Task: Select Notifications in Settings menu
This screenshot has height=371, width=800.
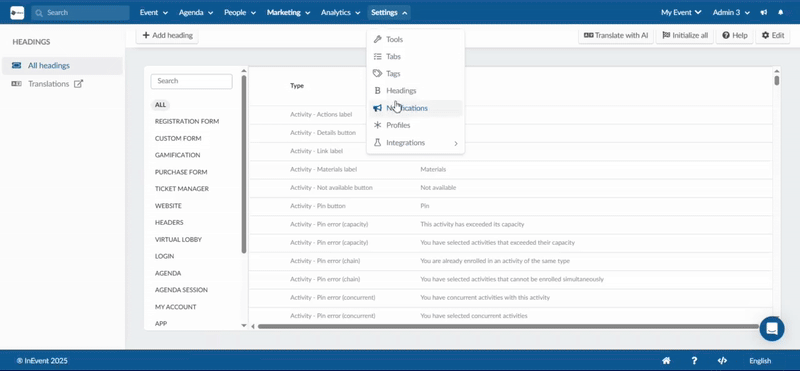Action: click(415, 108)
